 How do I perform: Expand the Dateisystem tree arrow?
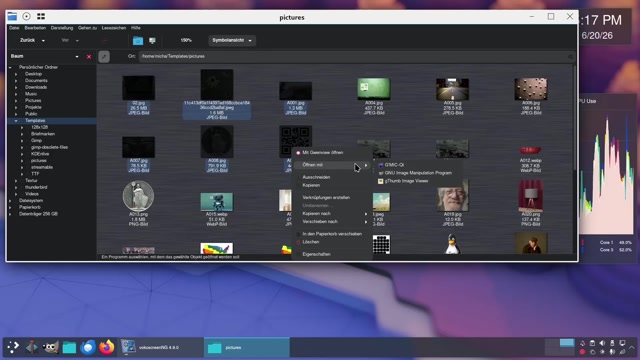coord(10,201)
